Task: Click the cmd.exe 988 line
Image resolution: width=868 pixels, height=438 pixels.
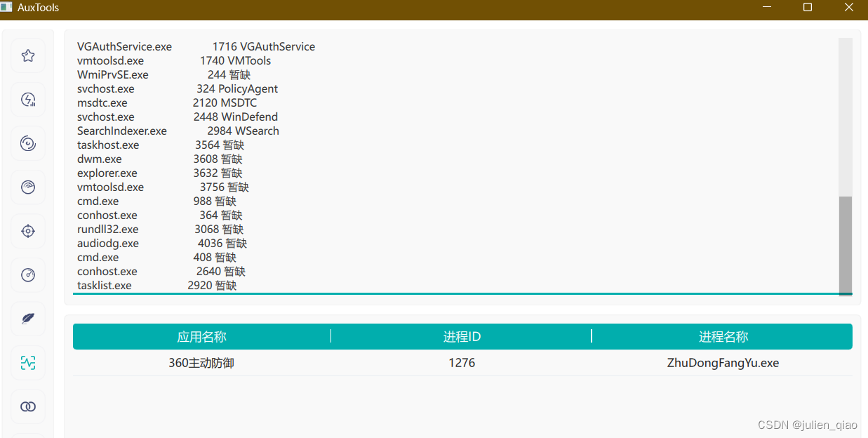Action: click(x=156, y=201)
